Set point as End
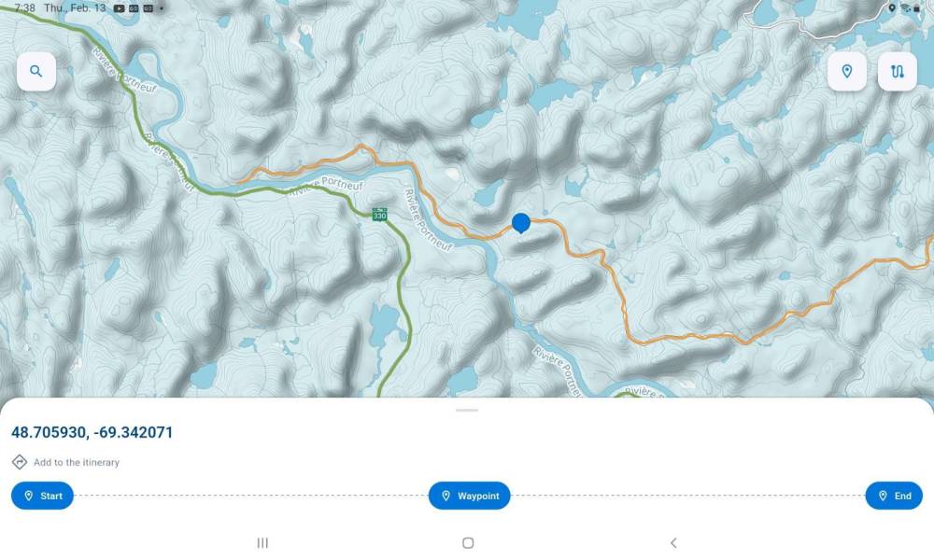This screenshot has height=560, width=934. (894, 496)
